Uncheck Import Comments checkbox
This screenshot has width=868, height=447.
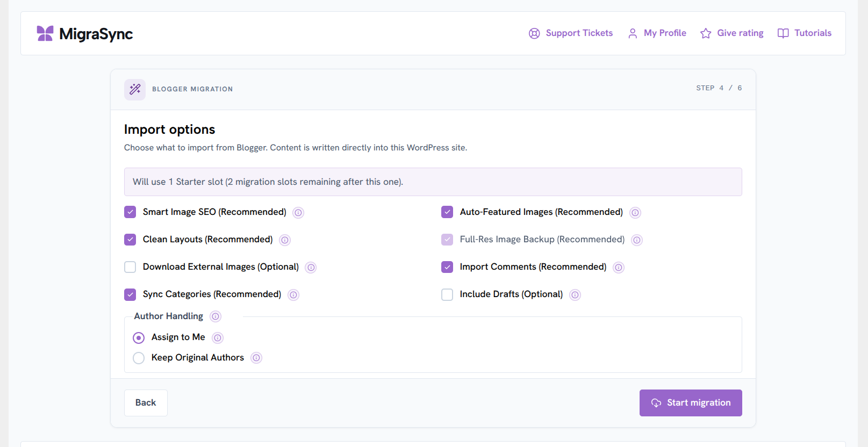pyautogui.click(x=447, y=267)
